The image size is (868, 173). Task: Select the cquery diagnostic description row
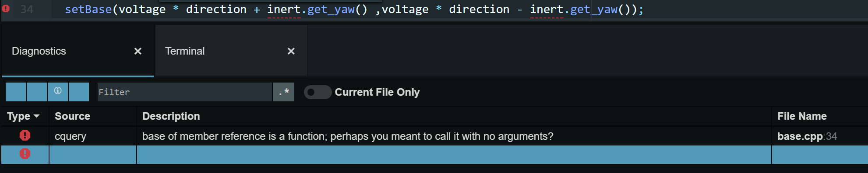click(434, 136)
